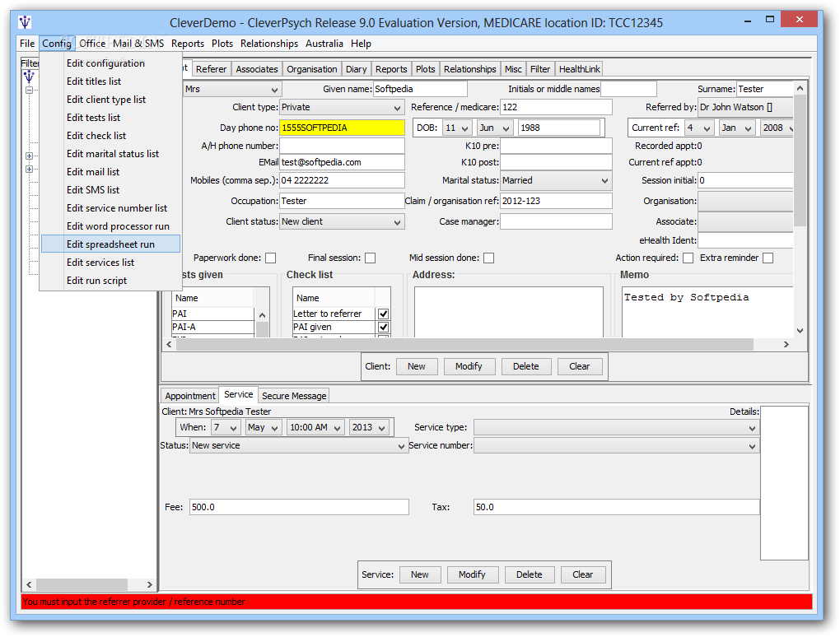840x637 pixels.
Task: Switch to the Associates tab
Action: [x=257, y=69]
